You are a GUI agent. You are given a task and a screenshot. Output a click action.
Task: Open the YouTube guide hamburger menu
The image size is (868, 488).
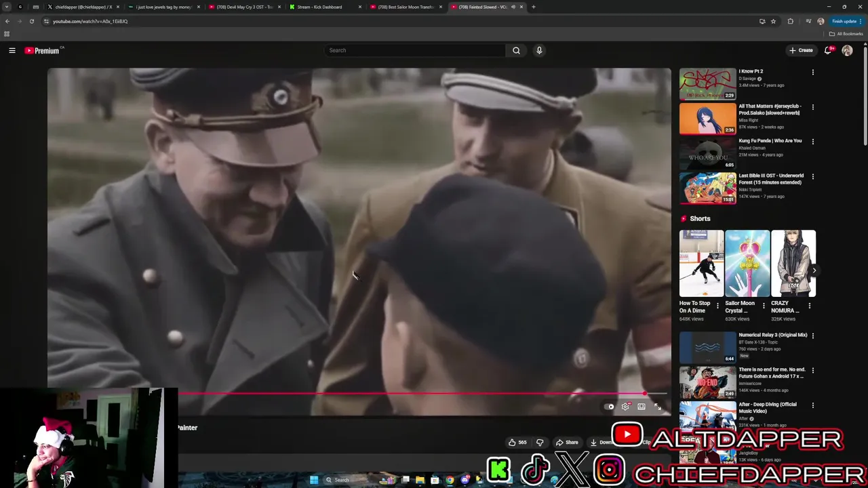click(x=12, y=50)
